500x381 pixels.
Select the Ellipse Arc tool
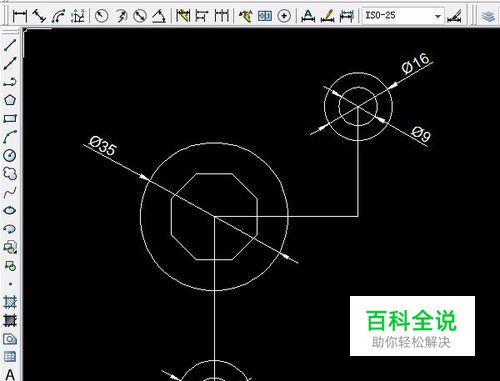point(10,229)
